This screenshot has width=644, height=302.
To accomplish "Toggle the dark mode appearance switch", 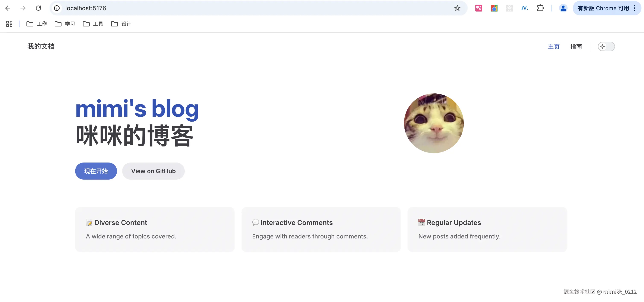I will 606,46.
